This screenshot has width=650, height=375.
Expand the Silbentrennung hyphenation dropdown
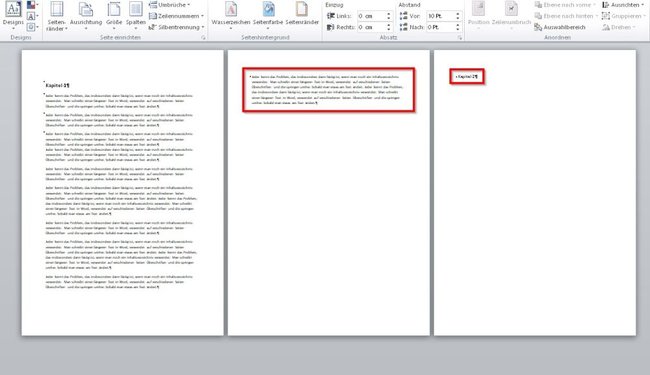click(x=177, y=27)
